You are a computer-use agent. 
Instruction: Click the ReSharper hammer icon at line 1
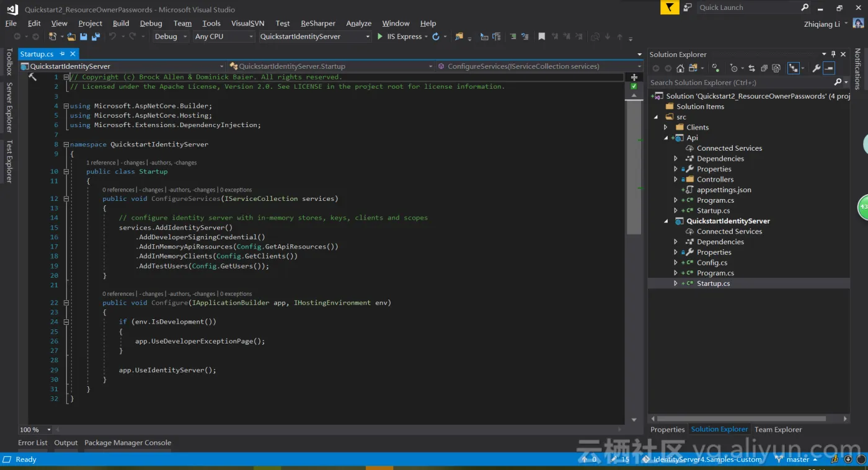point(33,77)
